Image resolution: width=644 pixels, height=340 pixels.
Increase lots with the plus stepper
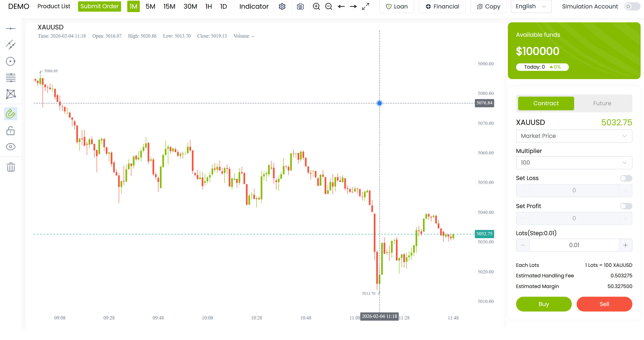coord(625,245)
